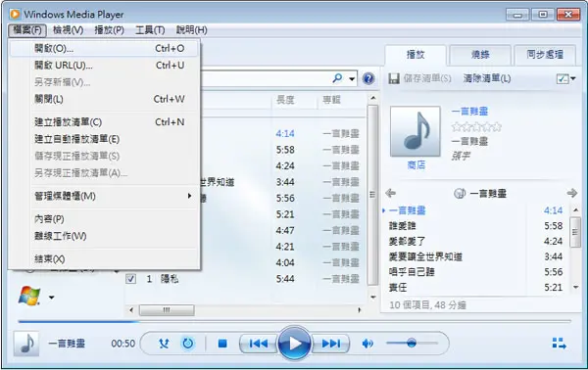This screenshot has height=370, width=588.
Task: Click 清除清單(L) button
Action: (x=487, y=78)
